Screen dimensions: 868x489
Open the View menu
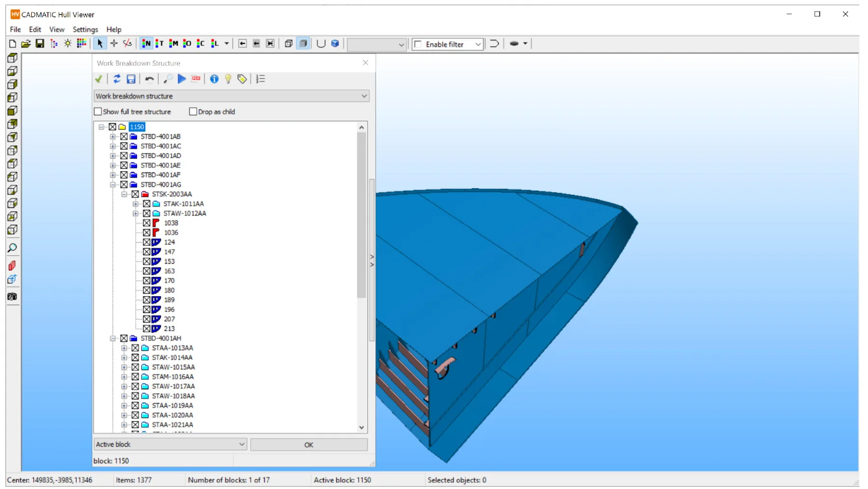56,29
